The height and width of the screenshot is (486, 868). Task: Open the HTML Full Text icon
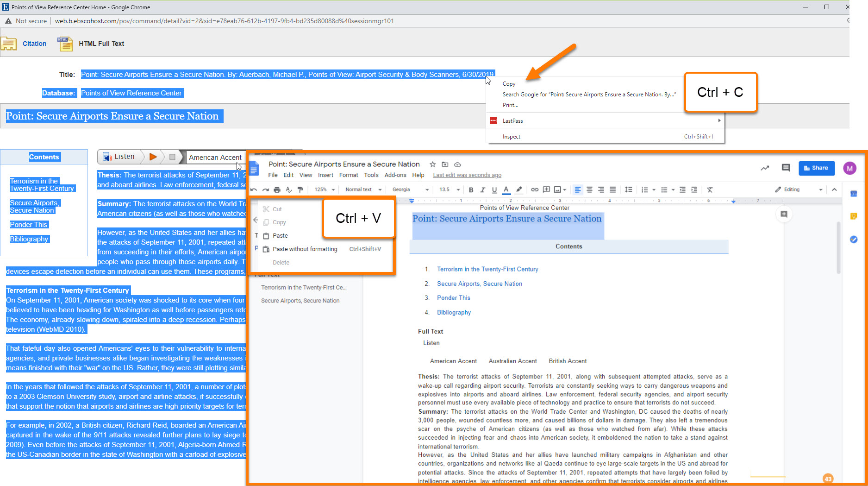pyautogui.click(x=65, y=44)
